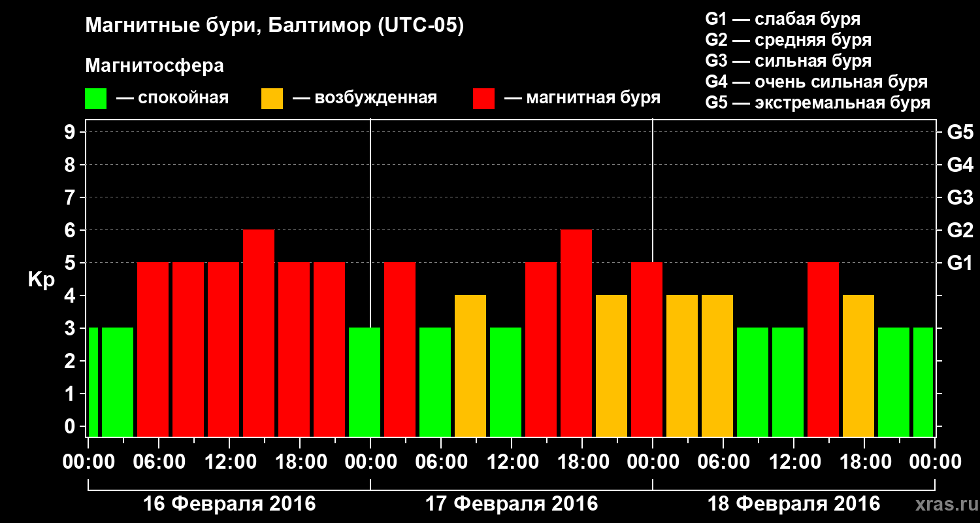Screen dimensions: 980x523
Task: Click the '18:00' time label under 17 February
Action: coord(582,462)
